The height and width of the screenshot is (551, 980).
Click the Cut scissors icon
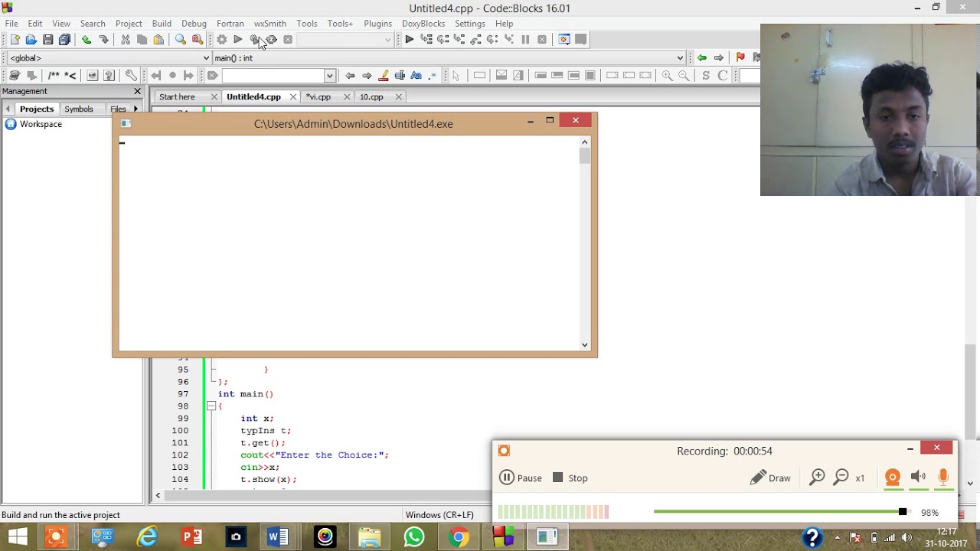(x=126, y=40)
